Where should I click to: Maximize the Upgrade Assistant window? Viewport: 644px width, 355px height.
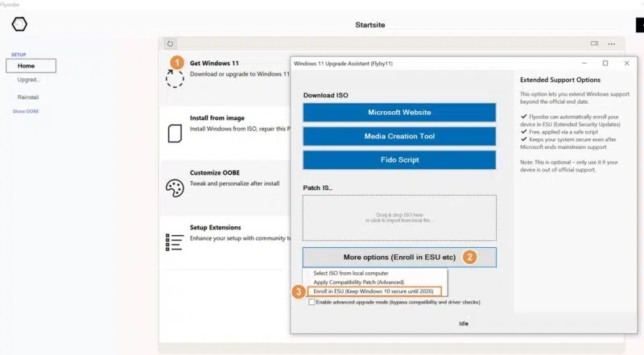605,64
